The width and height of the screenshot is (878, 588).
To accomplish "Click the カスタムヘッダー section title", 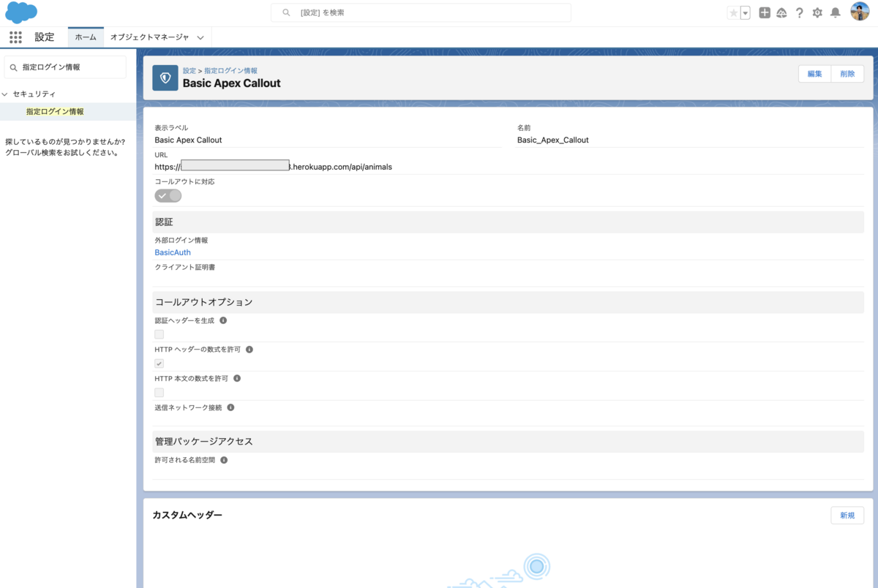I will (x=187, y=516).
